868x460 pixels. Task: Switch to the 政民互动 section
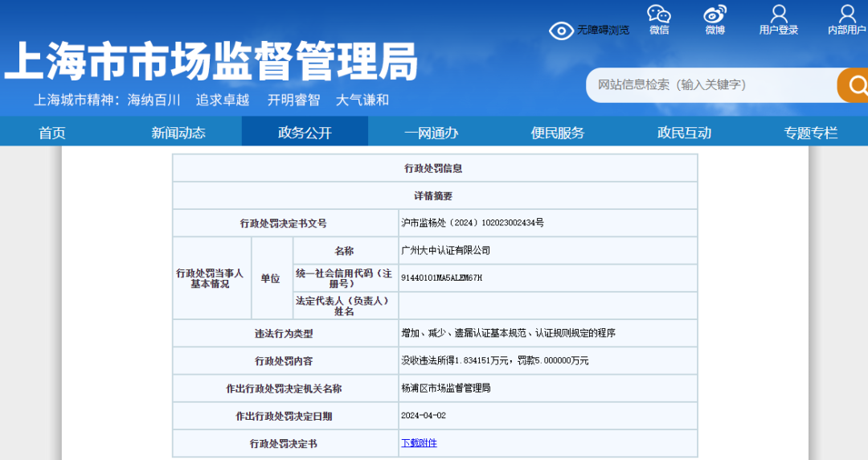tap(684, 133)
